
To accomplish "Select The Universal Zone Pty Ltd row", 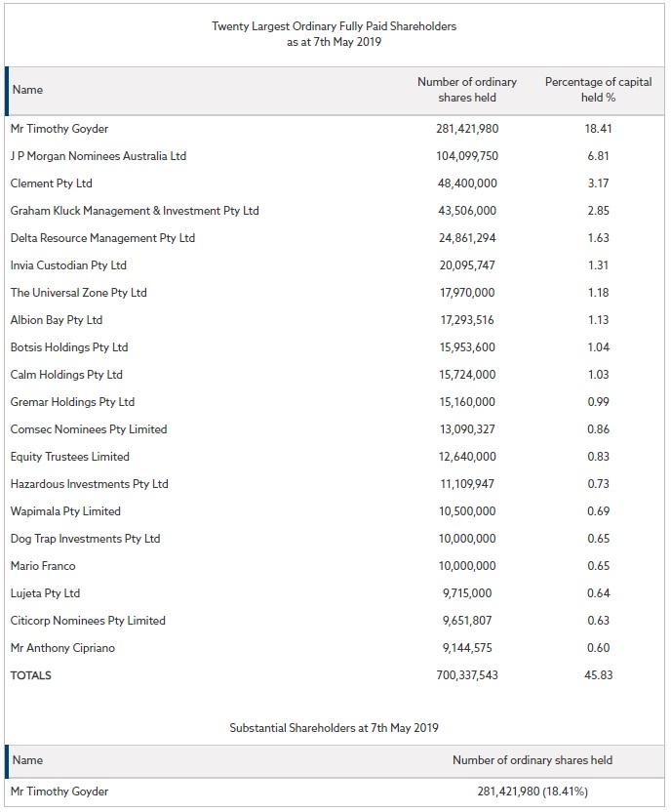I will (335, 293).
